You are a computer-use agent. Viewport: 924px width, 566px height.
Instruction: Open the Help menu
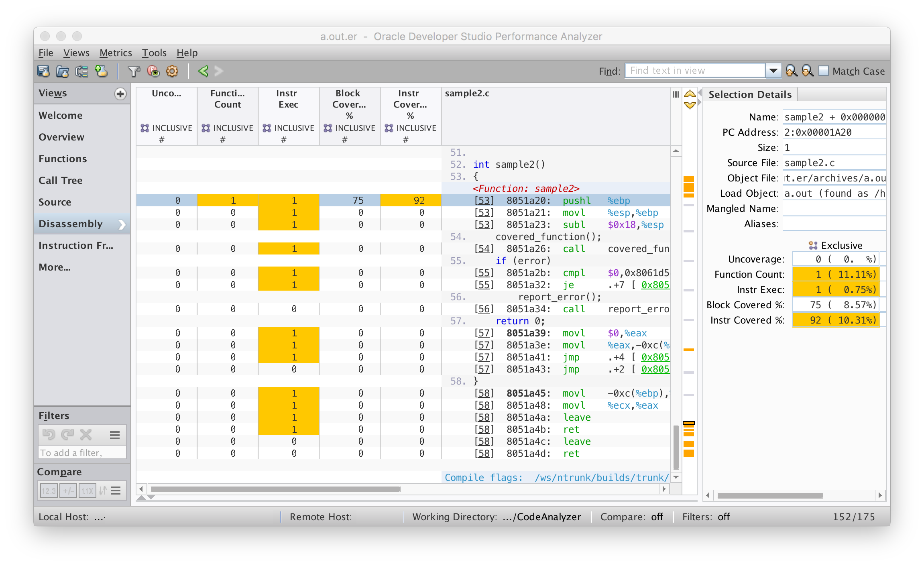click(187, 53)
